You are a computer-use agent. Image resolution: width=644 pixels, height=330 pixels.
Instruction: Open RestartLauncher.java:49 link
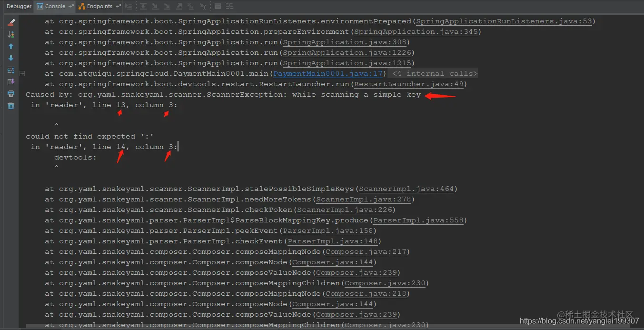pos(408,84)
